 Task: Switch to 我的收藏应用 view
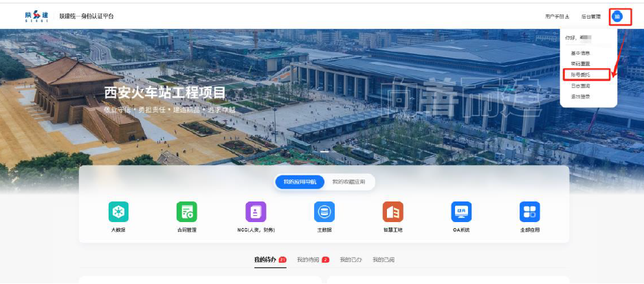[x=349, y=182]
